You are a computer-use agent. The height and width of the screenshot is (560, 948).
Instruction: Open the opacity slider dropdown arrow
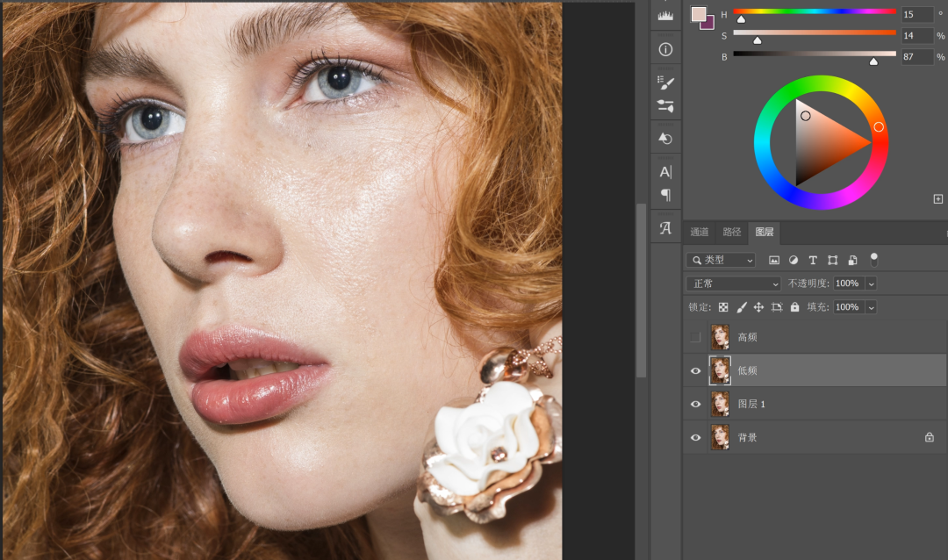(x=872, y=284)
